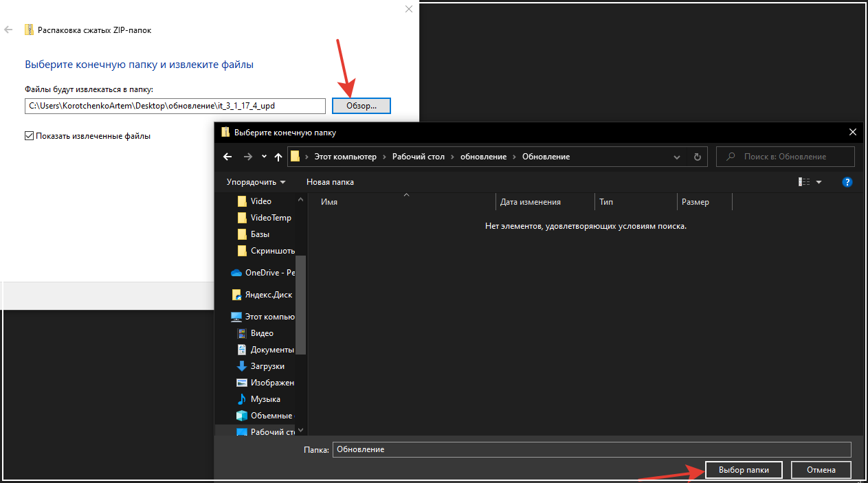Open the recent locations dropdown arrow
The height and width of the screenshot is (483, 868).
(265, 157)
